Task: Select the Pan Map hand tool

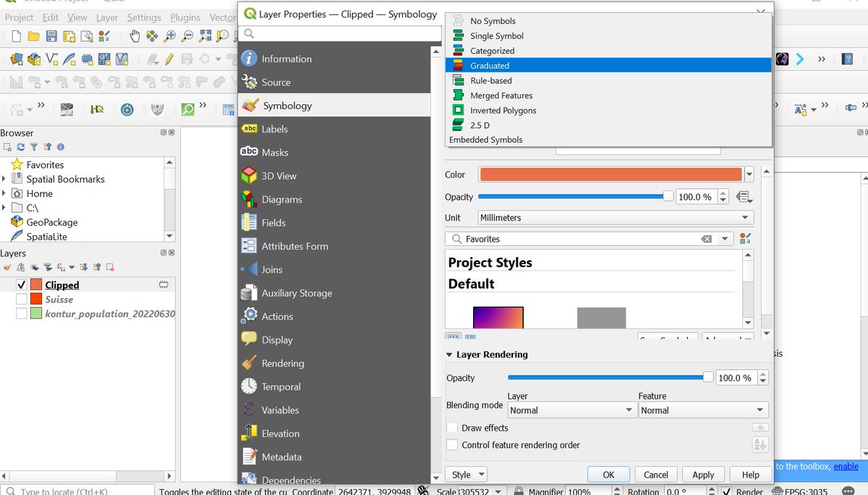Action: click(135, 36)
